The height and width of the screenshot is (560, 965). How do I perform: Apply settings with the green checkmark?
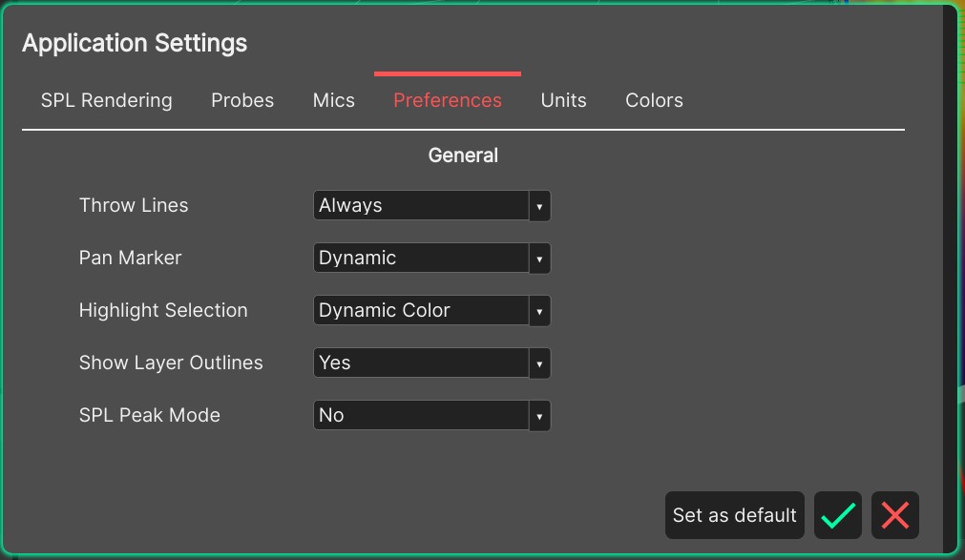coord(837,515)
